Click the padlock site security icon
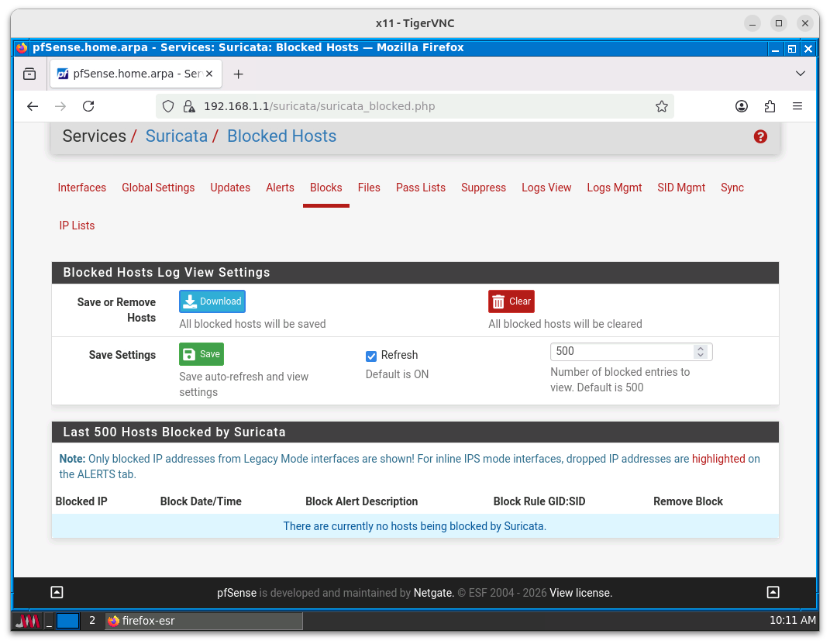 click(188, 106)
